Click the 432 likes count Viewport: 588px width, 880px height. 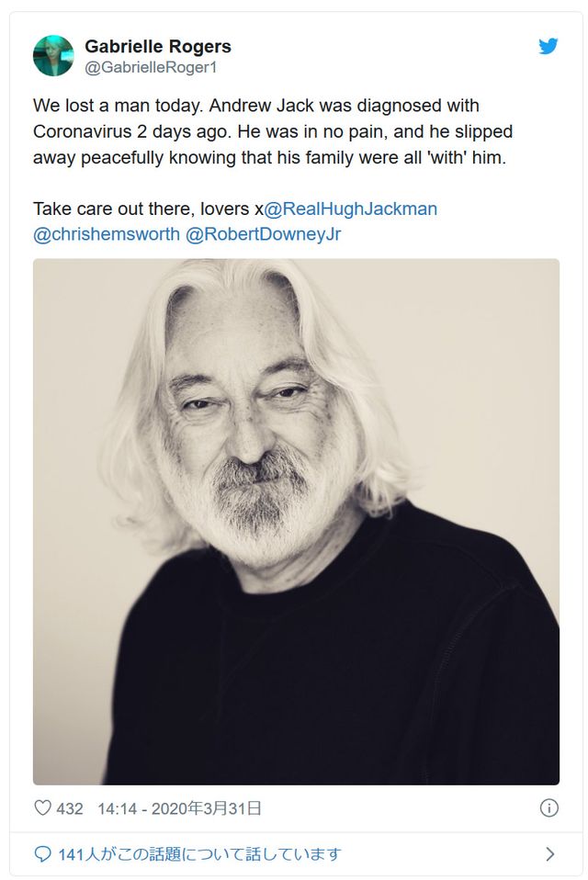click(70, 808)
